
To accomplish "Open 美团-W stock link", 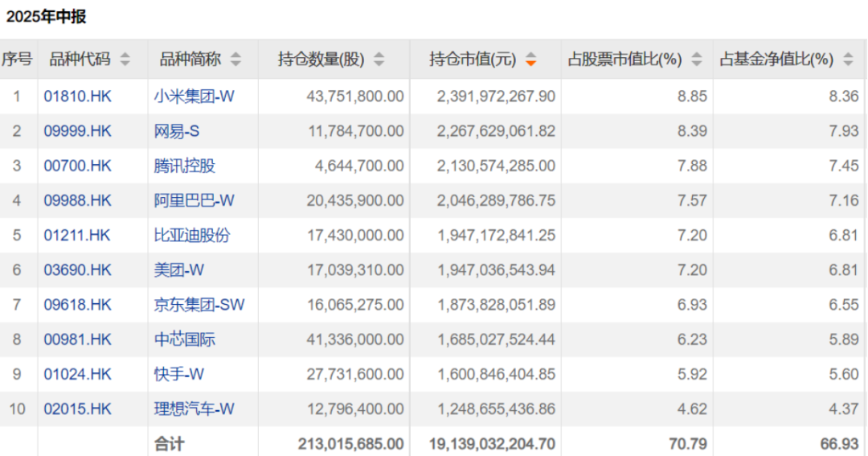I will pyautogui.click(x=178, y=270).
